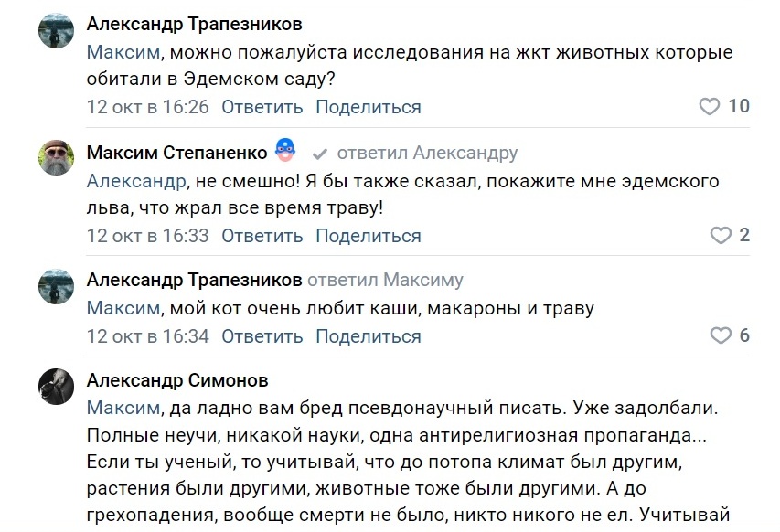Open Максим Степаненко's profile picture
780x532 pixels.
[x=56, y=159]
